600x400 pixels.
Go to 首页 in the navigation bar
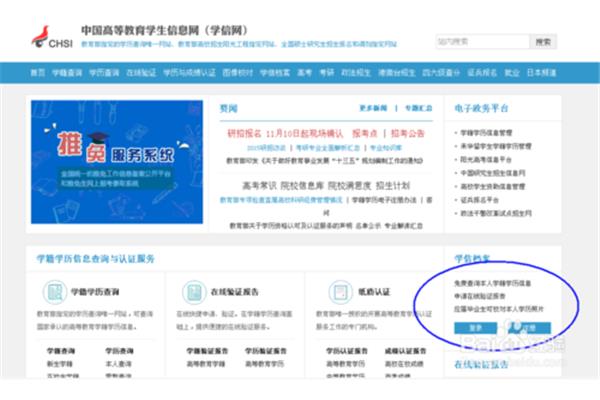tap(38, 72)
